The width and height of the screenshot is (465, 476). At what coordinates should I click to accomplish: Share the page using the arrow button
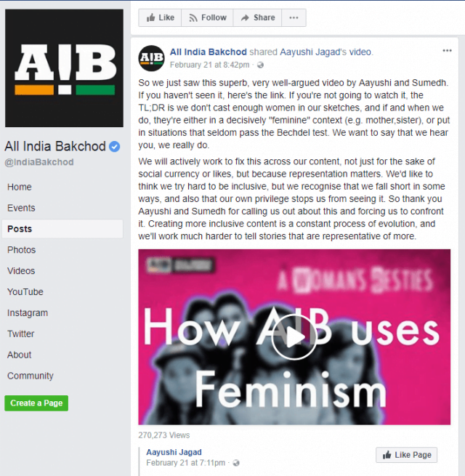[257, 17]
